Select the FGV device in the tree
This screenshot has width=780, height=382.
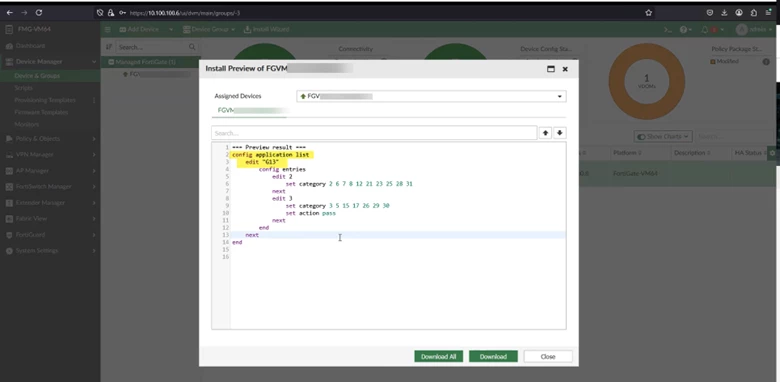tap(156, 75)
